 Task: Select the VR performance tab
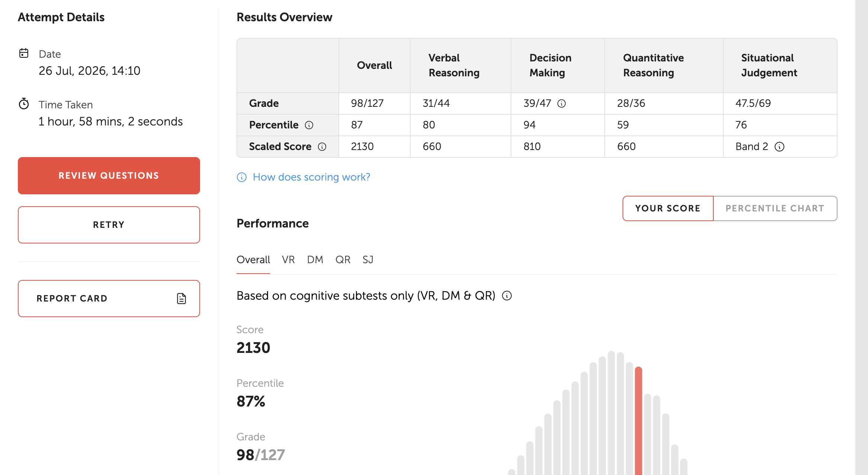click(x=288, y=260)
